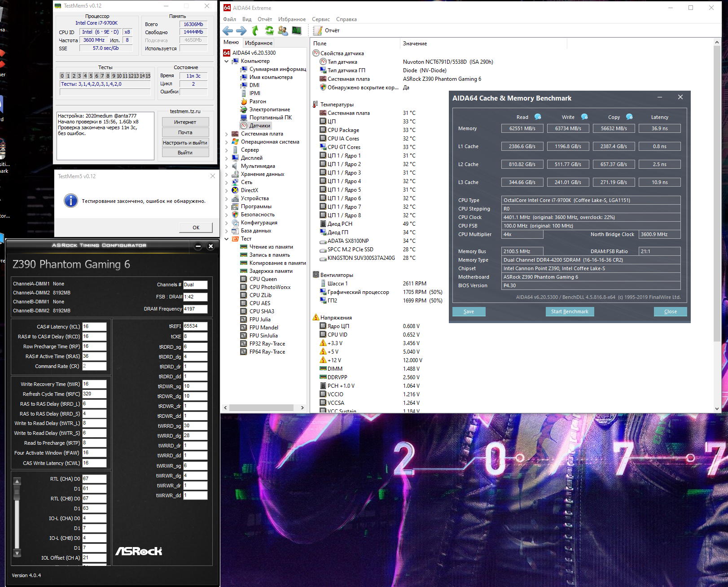Collapse the Тест tree node
The height and width of the screenshot is (587, 728).
click(227, 239)
